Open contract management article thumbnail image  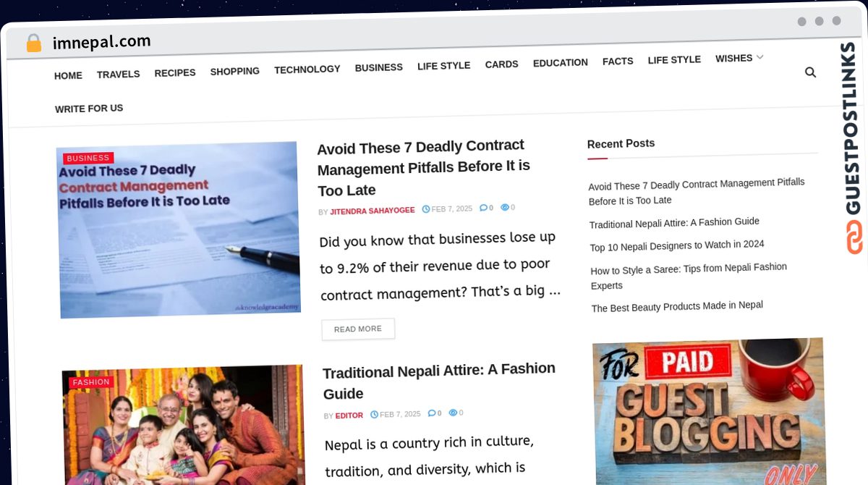pyautogui.click(x=179, y=230)
